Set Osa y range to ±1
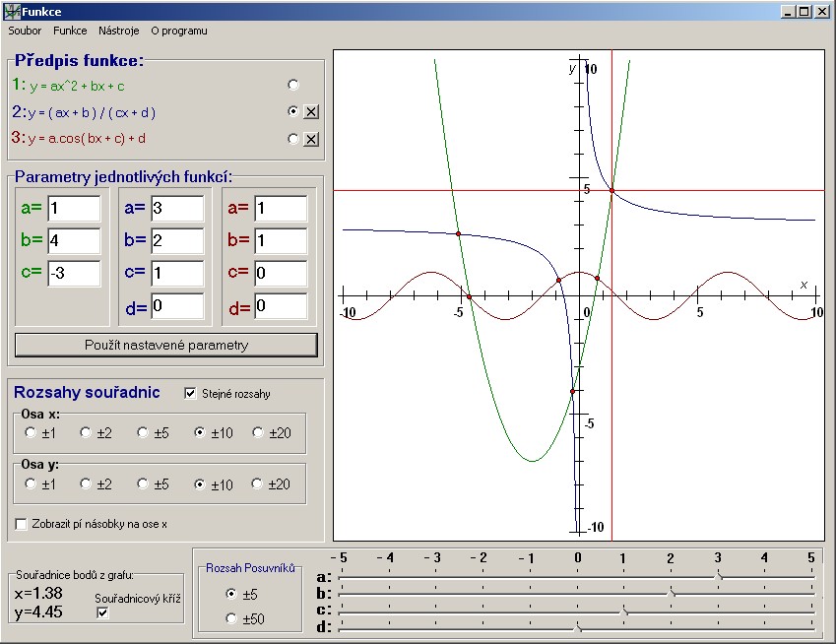The width and height of the screenshot is (836, 644). click(31, 483)
